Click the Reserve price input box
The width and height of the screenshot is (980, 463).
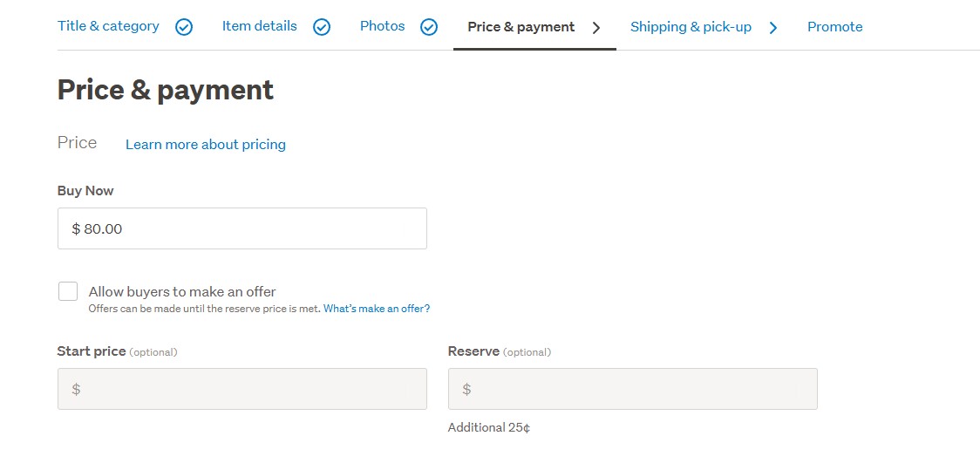tap(633, 389)
